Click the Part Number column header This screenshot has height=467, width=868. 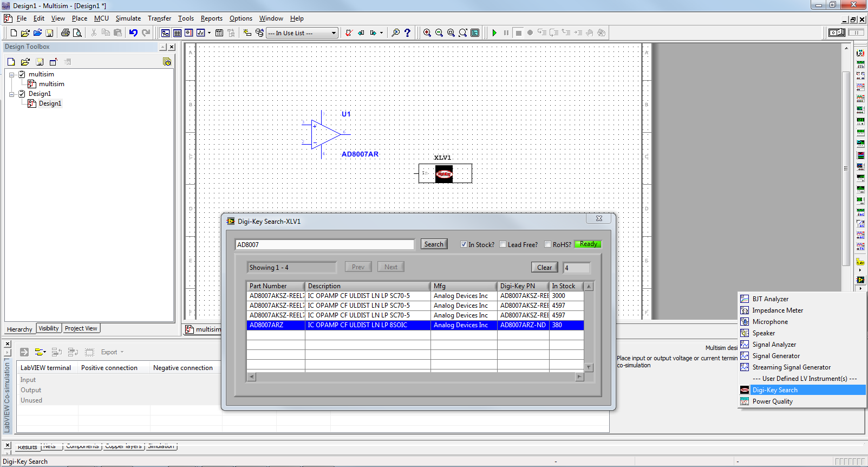(276, 286)
